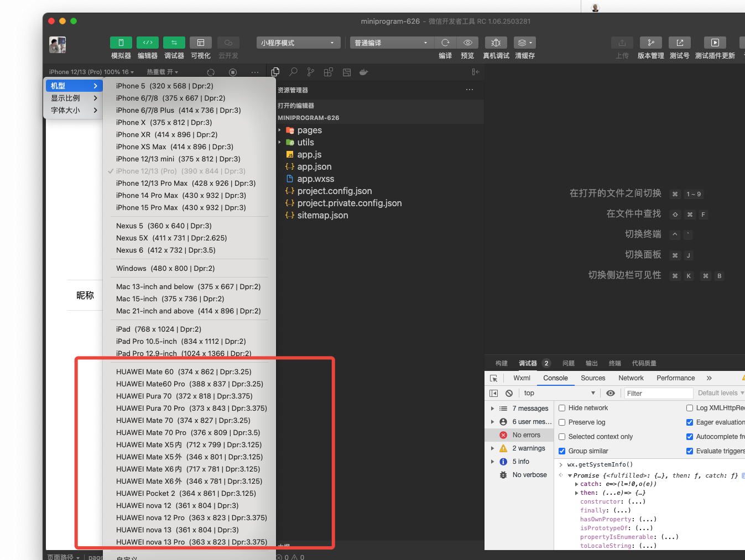
Task: Click the simulator refresh icon
Action: pos(211,72)
